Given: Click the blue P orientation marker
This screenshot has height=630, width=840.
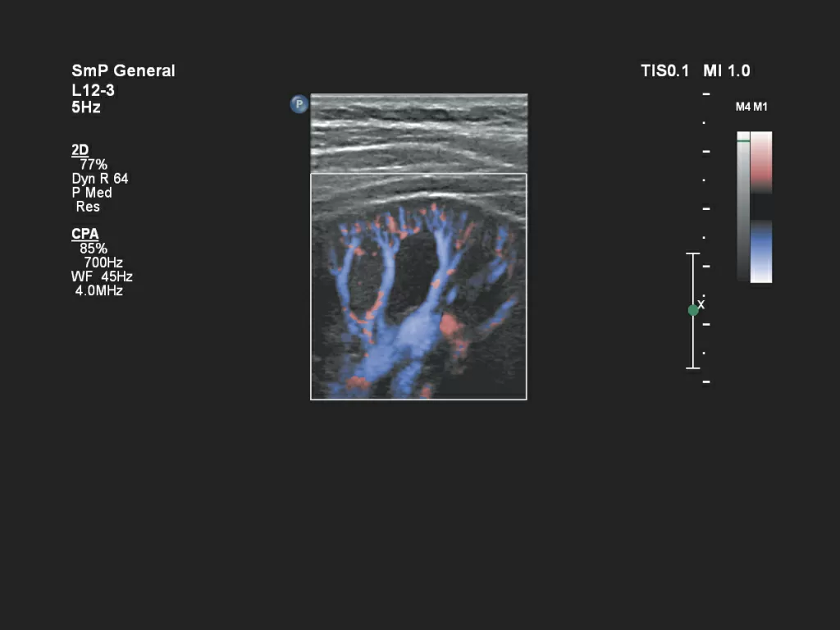Looking at the screenshot, I should coord(299,104).
